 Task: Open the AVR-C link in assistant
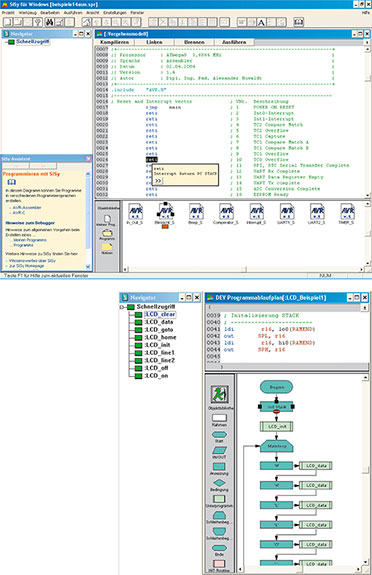tap(19, 213)
